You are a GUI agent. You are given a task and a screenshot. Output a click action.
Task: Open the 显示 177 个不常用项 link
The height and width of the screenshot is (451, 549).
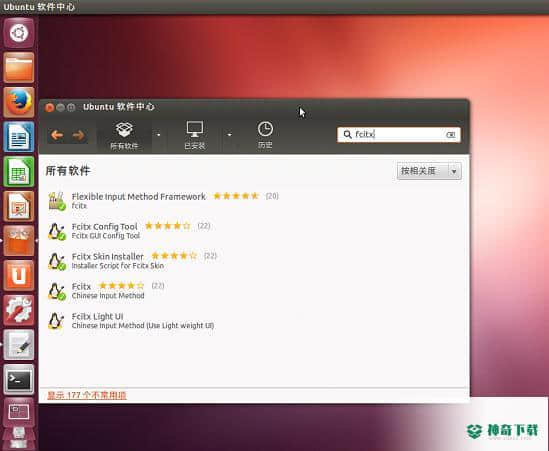coord(86,395)
